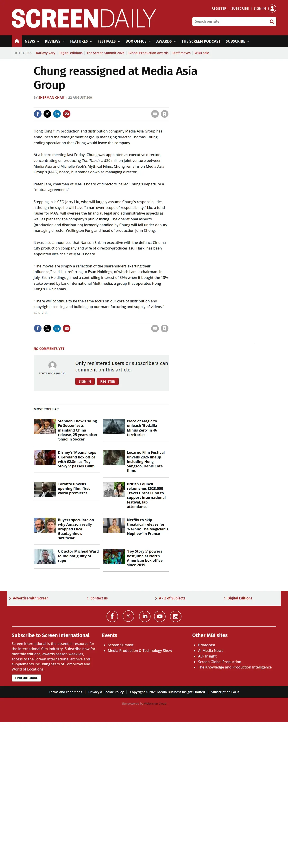The width and height of the screenshot is (288, 868).
Task: Open footer YouTube social icon
Action: [x=160, y=616]
